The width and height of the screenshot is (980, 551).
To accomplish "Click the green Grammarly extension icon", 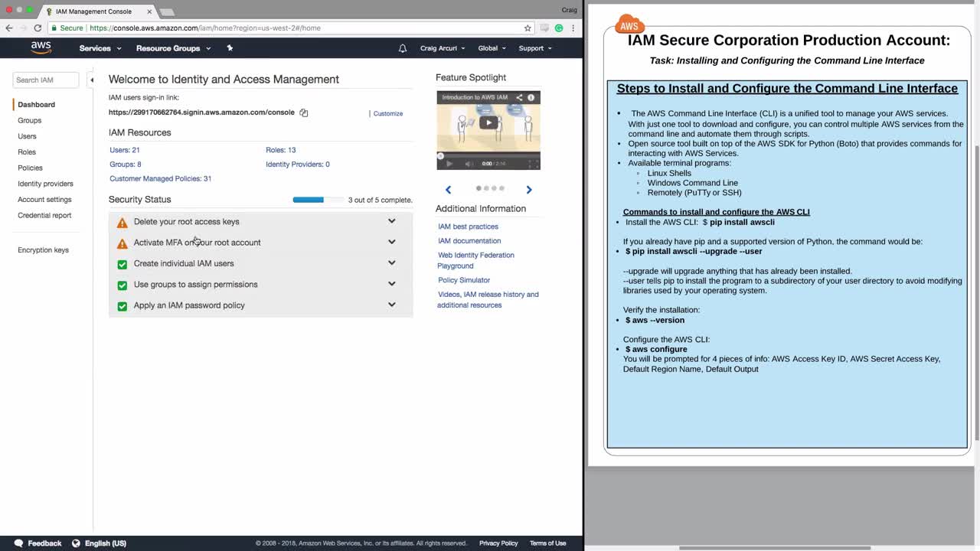I will click(559, 28).
